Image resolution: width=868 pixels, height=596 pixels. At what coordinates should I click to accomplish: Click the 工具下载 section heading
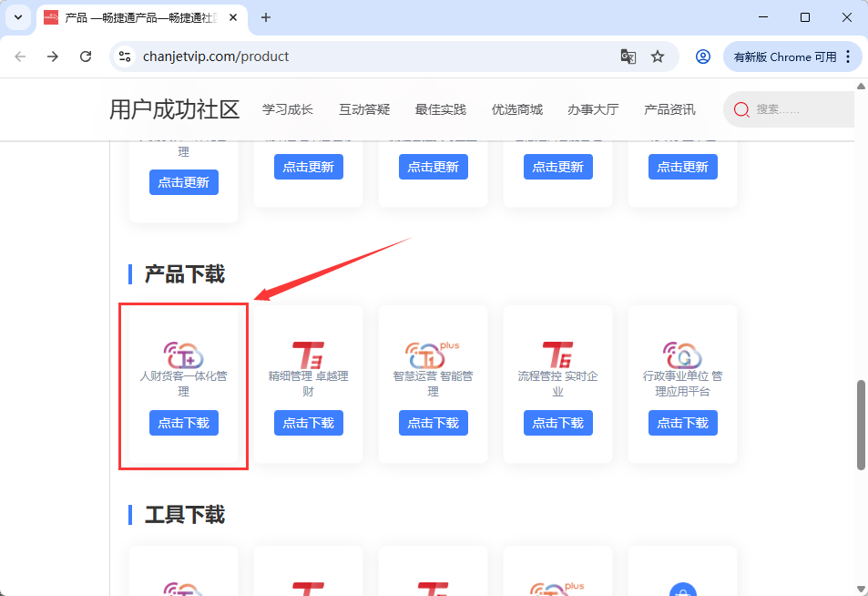coord(185,515)
